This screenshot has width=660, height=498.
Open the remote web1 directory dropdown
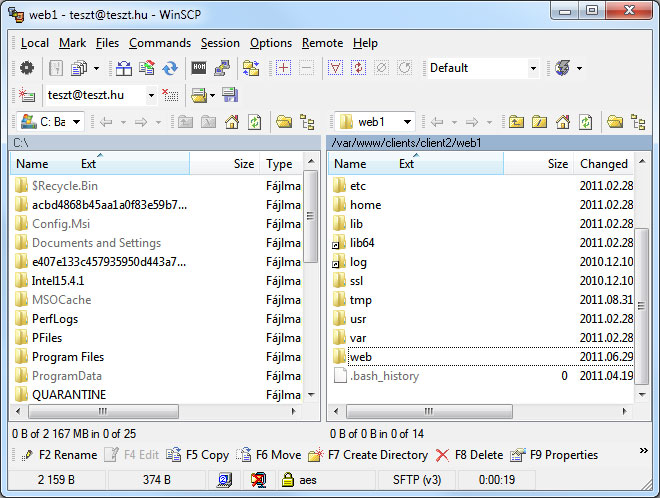tap(407, 123)
